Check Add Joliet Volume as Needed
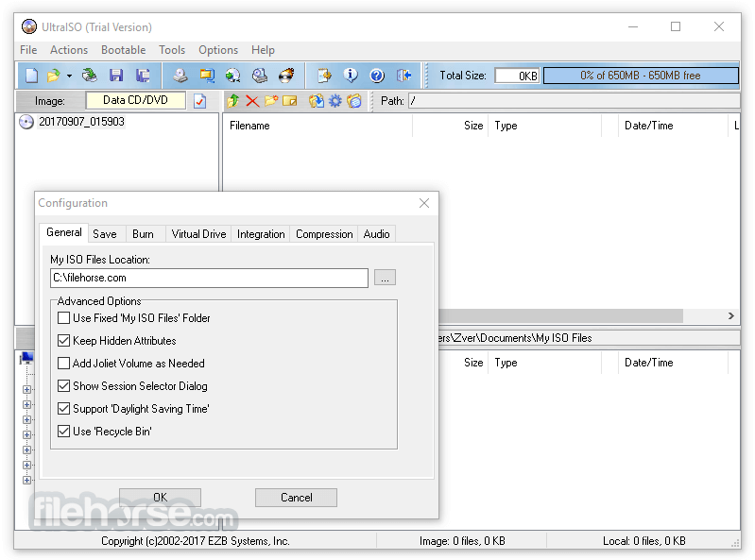The image size is (755, 560). pyautogui.click(x=63, y=364)
